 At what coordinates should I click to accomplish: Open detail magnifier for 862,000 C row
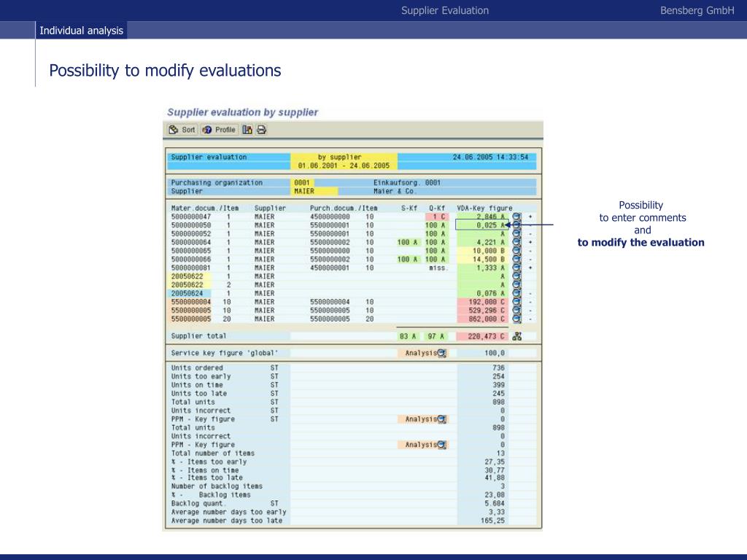[517, 319]
